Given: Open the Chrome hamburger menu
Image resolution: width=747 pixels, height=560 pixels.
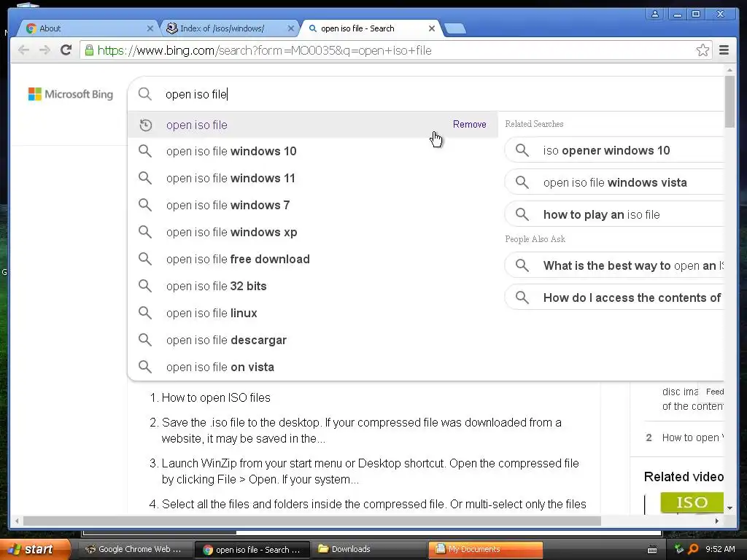Looking at the screenshot, I should pos(724,50).
